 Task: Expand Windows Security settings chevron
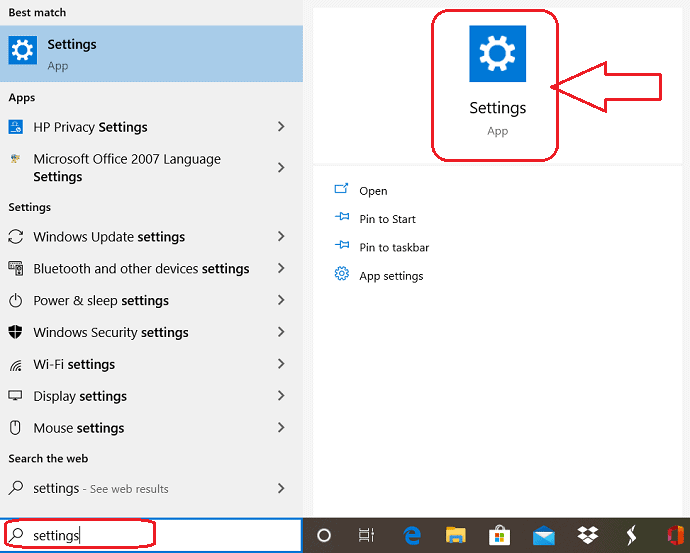[281, 332]
